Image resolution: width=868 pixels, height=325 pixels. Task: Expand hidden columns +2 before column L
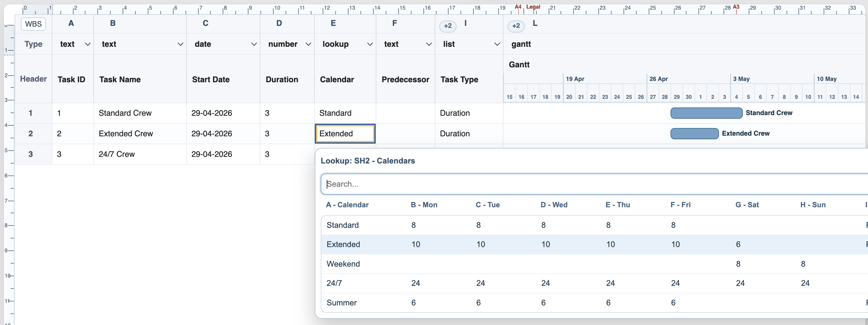point(516,26)
